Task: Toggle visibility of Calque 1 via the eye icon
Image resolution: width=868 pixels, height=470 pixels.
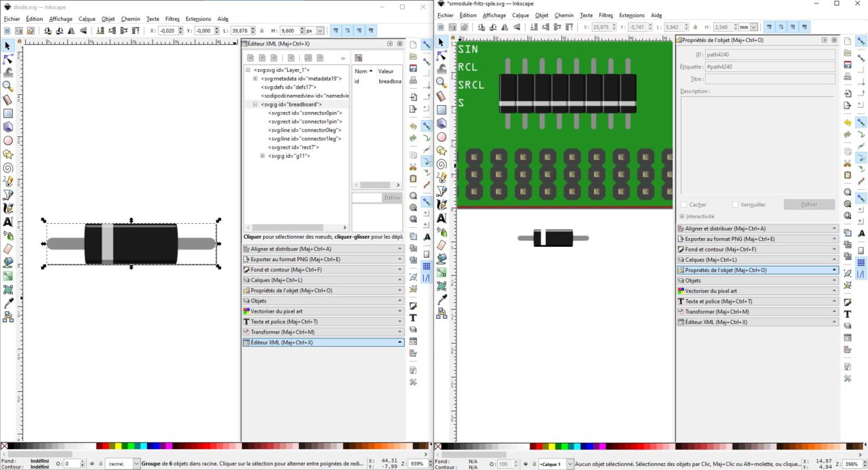Action: coord(526,464)
